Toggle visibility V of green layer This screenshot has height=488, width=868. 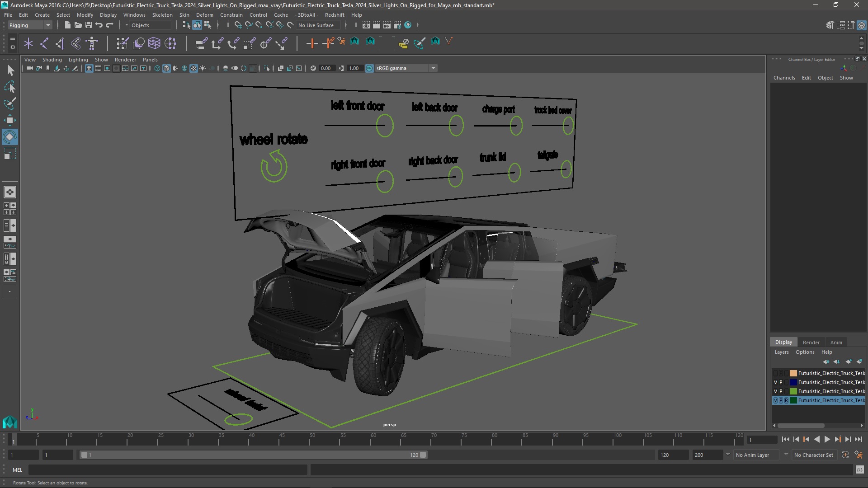(775, 391)
